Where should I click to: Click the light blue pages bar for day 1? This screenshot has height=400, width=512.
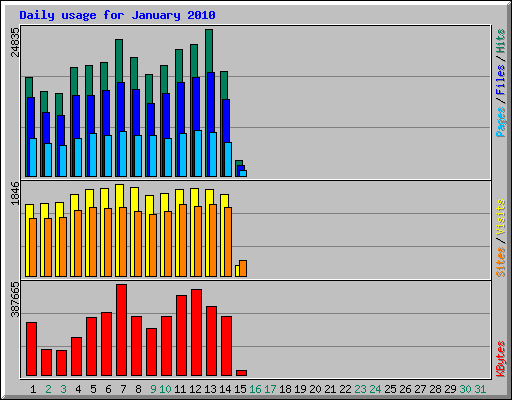point(33,157)
